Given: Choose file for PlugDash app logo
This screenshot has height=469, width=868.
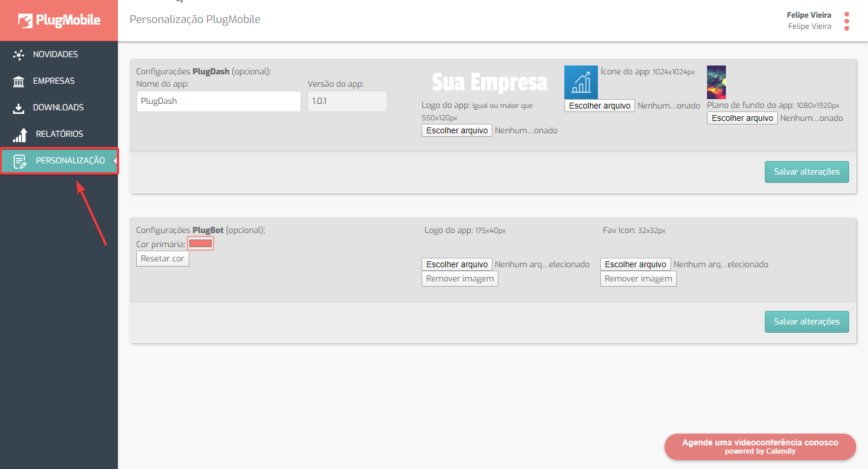Looking at the screenshot, I should point(457,130).
